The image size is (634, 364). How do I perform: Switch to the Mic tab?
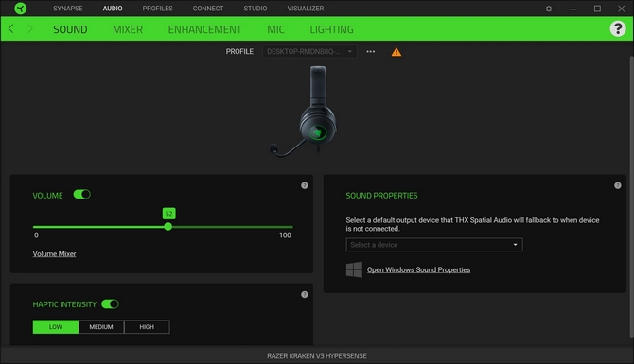[275, 29]
